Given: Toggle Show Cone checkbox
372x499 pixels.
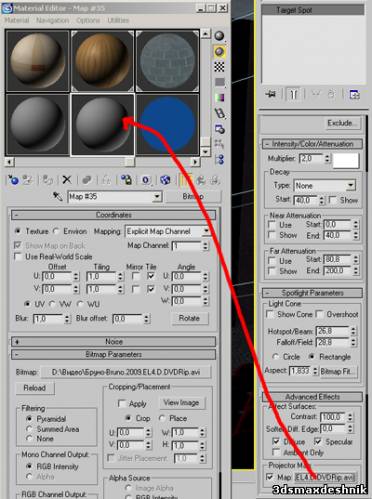Looking at the screenshot, I should pyautogui.click(x=270, y=314).
